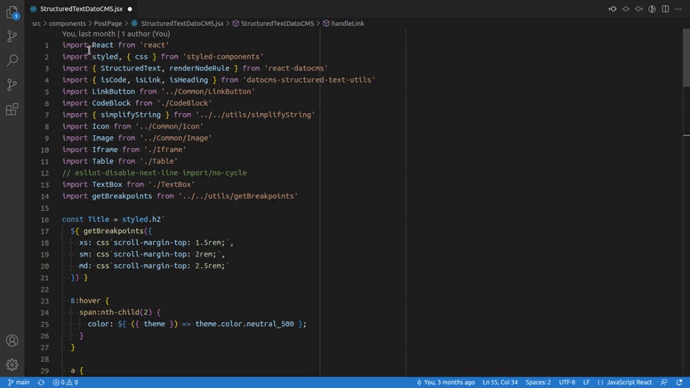Open the Source Control view
The image size is (690, 388).
coord(12,36)
